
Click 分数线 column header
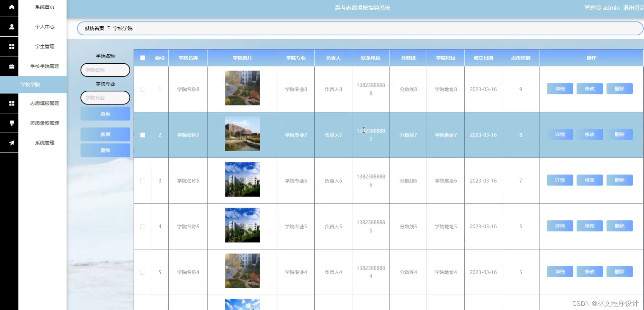(408, 58)
